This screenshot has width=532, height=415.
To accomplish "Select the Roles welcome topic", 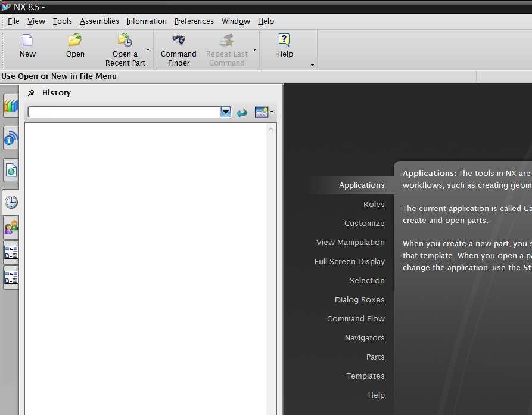I will click(x=374, y=204).
